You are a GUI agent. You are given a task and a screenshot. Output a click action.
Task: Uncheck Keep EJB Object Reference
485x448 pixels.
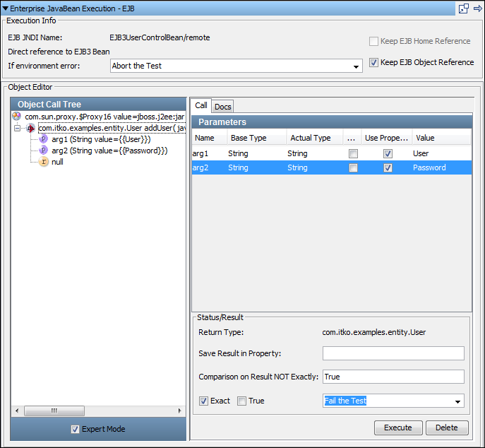point(373,63)
